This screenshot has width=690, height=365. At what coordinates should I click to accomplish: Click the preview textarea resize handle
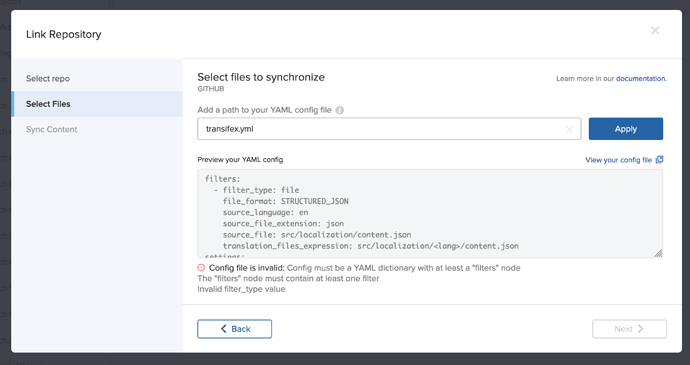[x=658, y=253]
